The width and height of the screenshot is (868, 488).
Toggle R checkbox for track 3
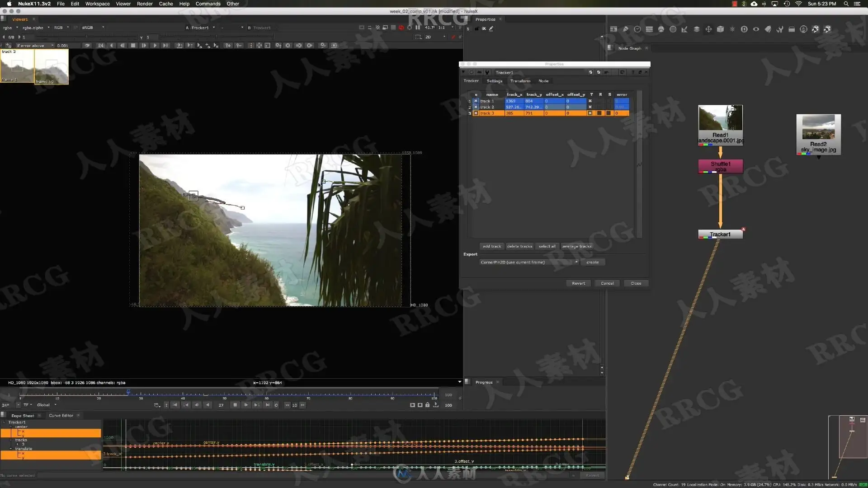click(x=599, y=113)
